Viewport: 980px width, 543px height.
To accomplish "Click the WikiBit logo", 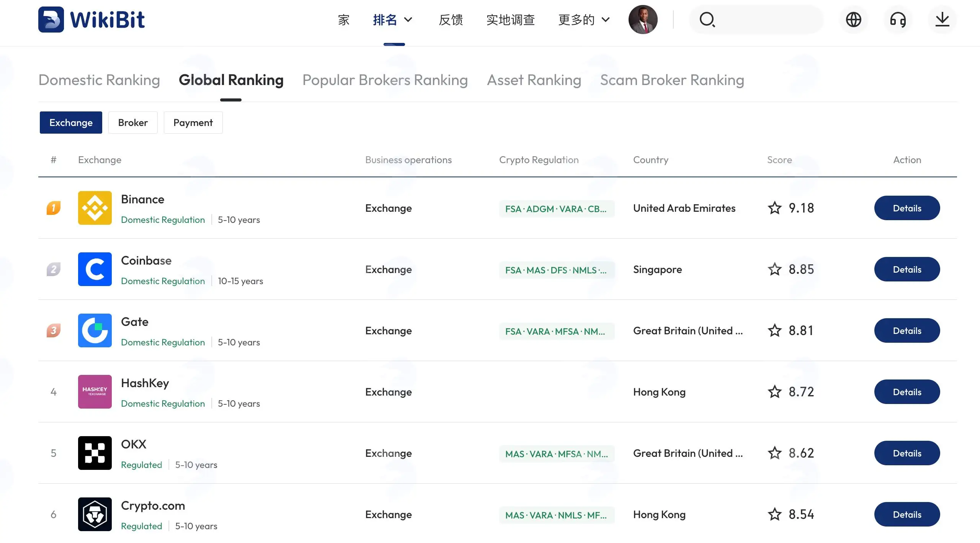I will [x=91, y=20].
